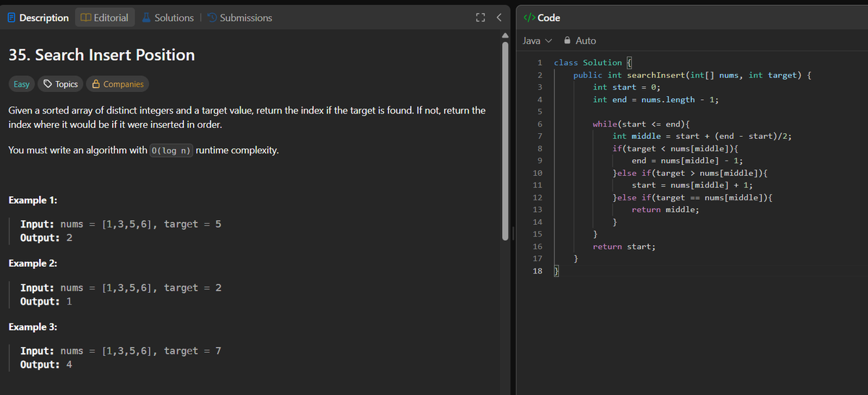Click the int start = 0; code line

click(x=626, y=88)
